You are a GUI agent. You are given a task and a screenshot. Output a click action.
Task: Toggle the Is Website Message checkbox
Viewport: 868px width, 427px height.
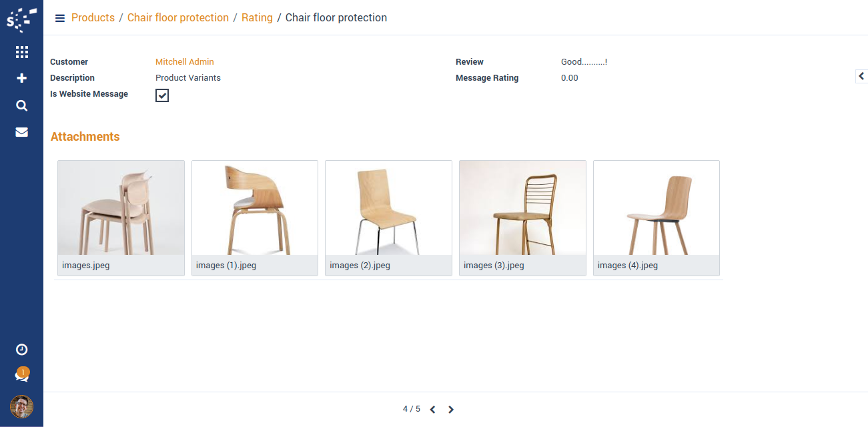coord(162,95)
